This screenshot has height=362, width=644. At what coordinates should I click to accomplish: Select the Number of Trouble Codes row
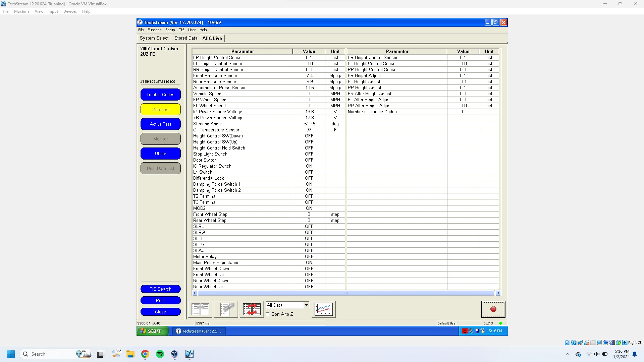[423, 112]
